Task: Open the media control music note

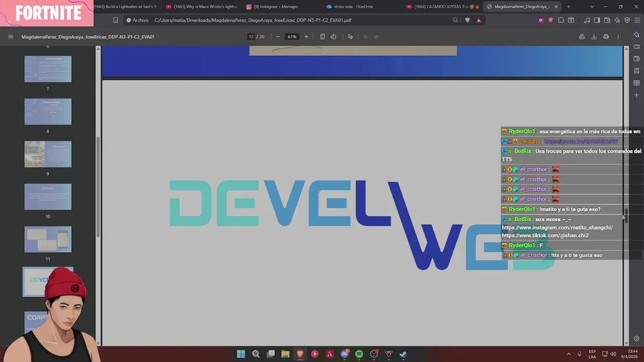Action: pyautogui.click(x=587, y=20)
